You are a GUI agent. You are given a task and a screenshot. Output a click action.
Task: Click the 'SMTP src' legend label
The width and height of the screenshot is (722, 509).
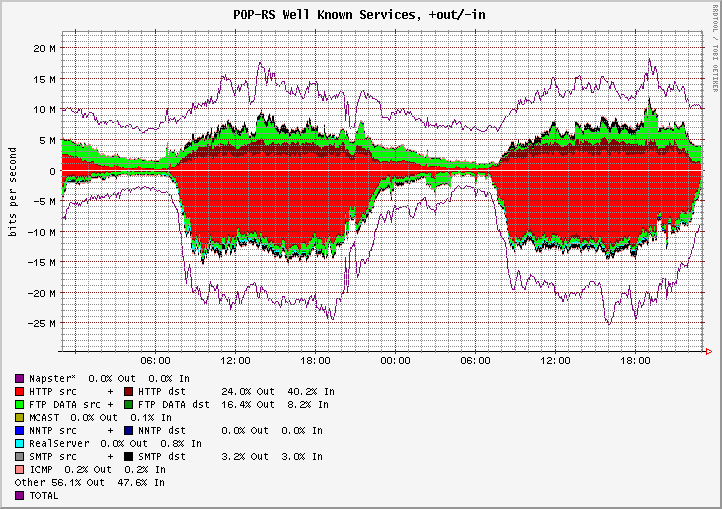(x=52, y=456)
